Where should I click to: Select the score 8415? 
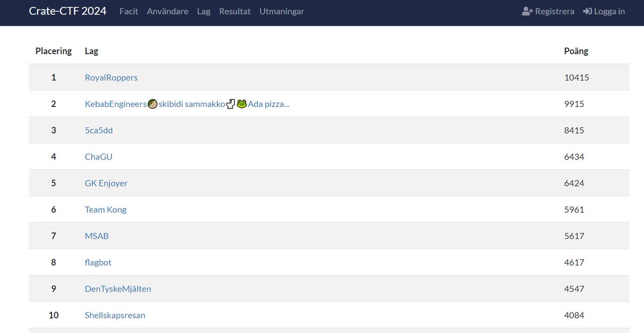(574, 130)
